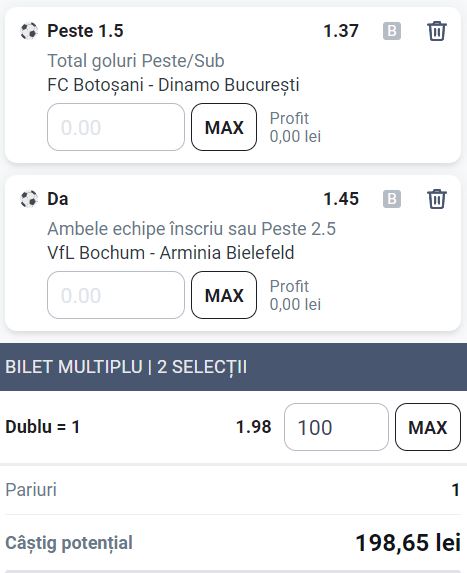Open the Bilet Multiplu 2 Selecții header
This screenshot has width=467, height=573.
click(234, 367)
